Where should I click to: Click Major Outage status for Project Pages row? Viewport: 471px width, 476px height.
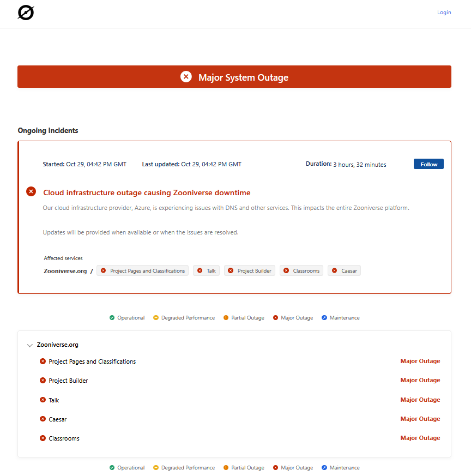[x=420, y=361]
